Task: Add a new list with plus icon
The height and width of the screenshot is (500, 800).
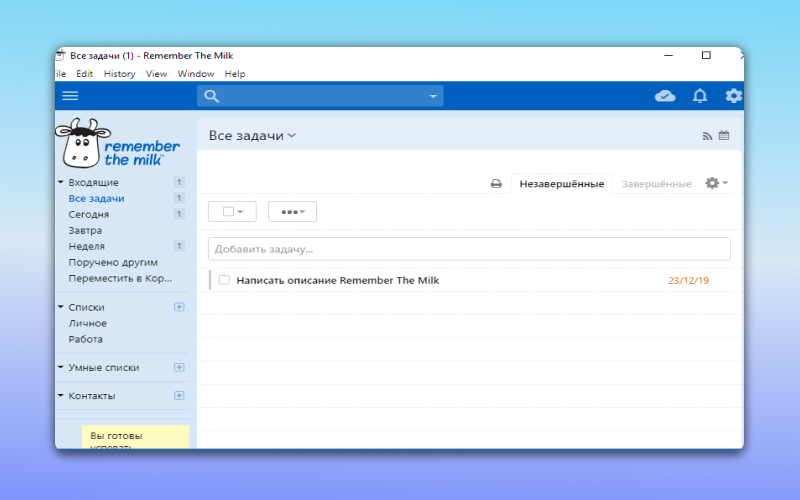Action: coord(179,307)
